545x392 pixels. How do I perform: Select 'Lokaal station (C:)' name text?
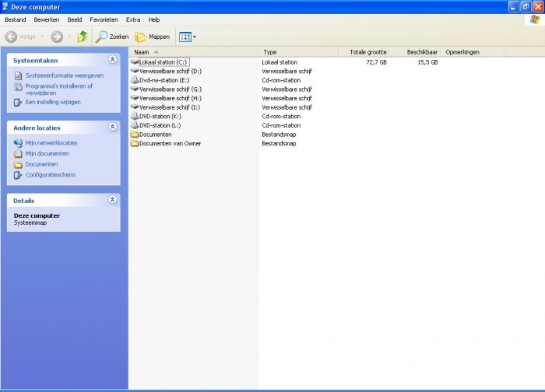click(163, 62)
